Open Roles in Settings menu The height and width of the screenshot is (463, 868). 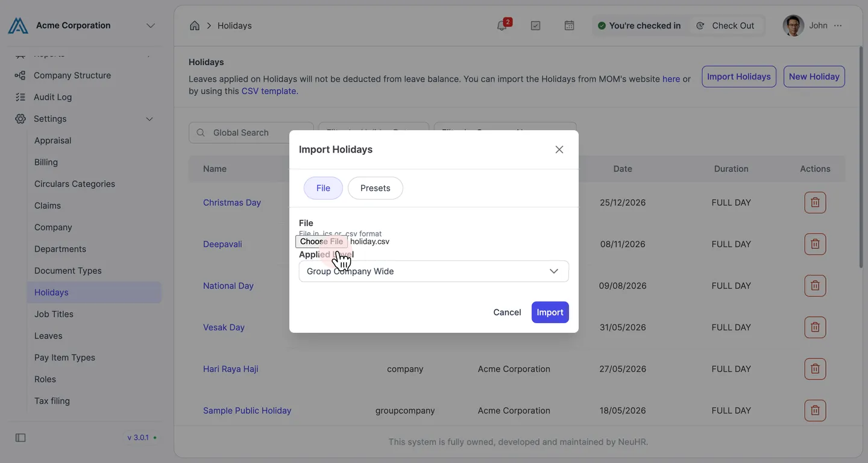[x=94, y=379]
